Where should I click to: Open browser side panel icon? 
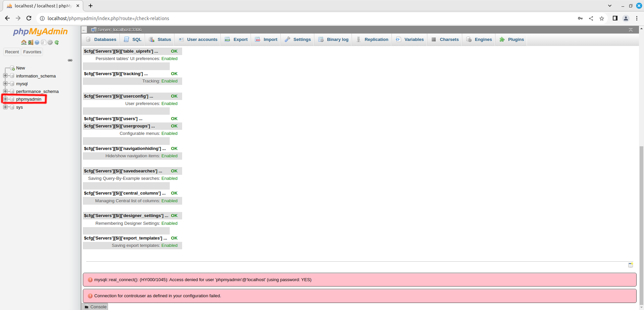pos(615,18)
